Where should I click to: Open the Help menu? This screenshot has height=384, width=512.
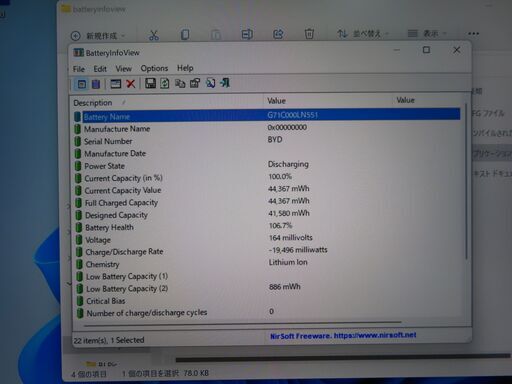185,68
